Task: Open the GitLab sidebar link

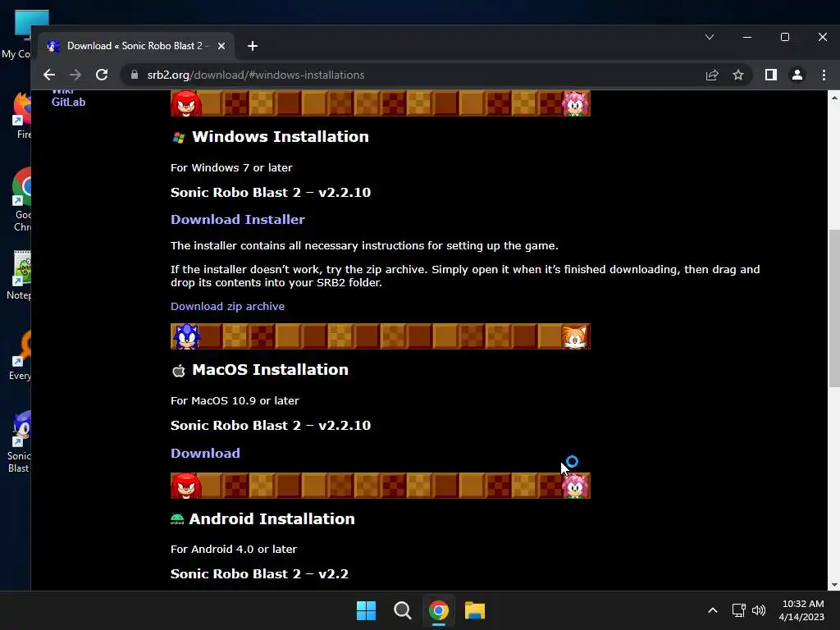Action: click(68, 102)
